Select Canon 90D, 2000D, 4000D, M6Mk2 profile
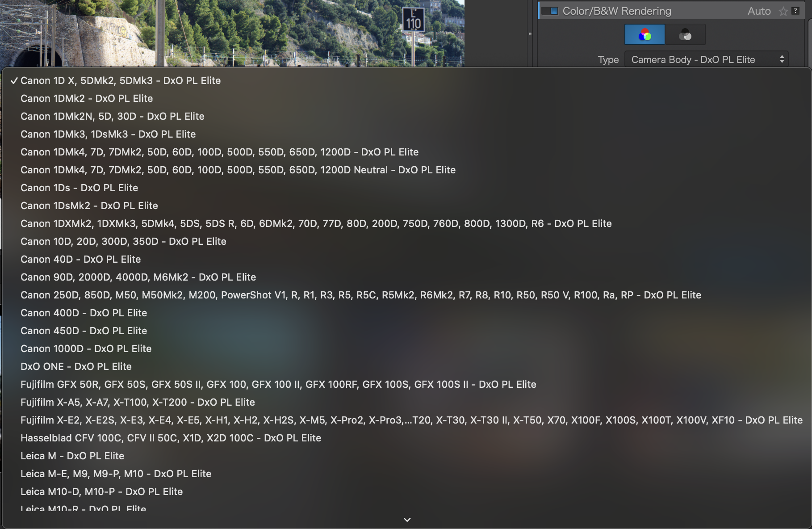The width and height of the screenshot is (812, 529). [406, 277]
